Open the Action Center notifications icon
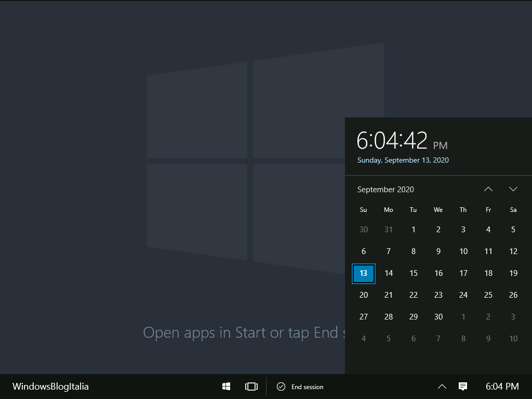This screenshot has width=532, height=399. point(463,387)
